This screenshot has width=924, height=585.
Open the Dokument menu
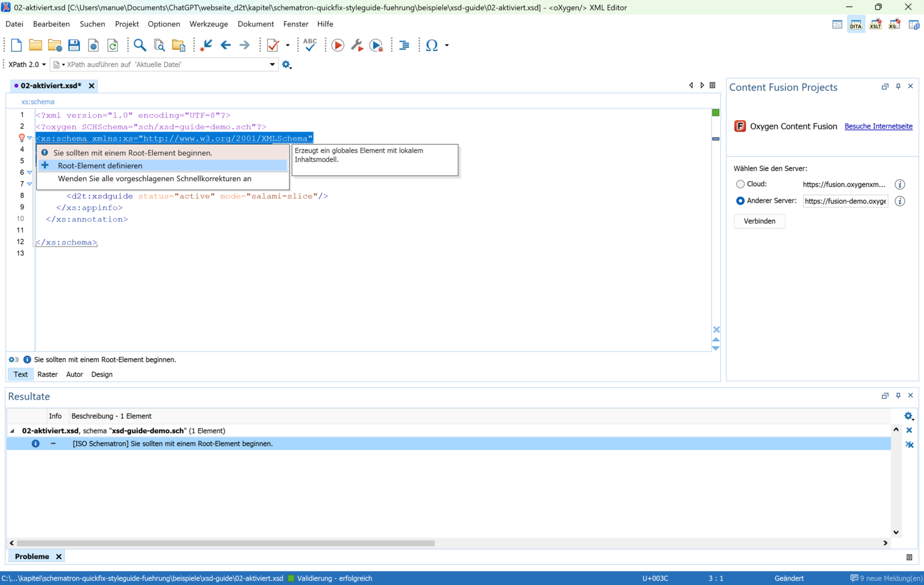click(x=256, y=24)
